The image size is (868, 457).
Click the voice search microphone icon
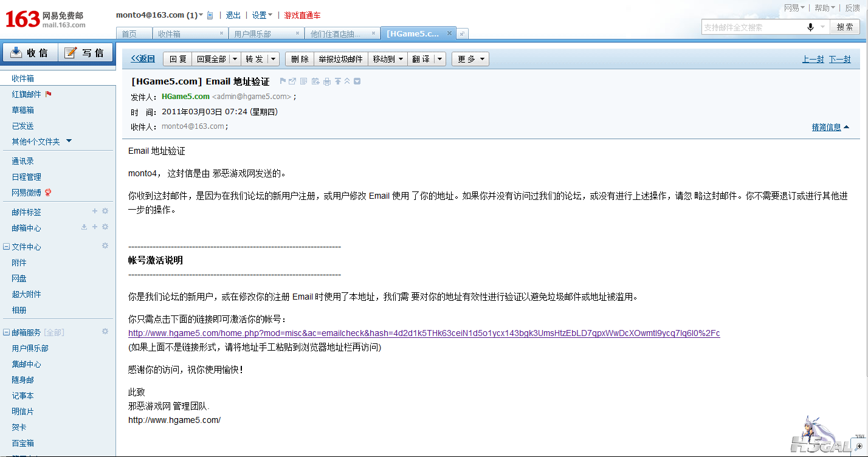click(810, 27)
